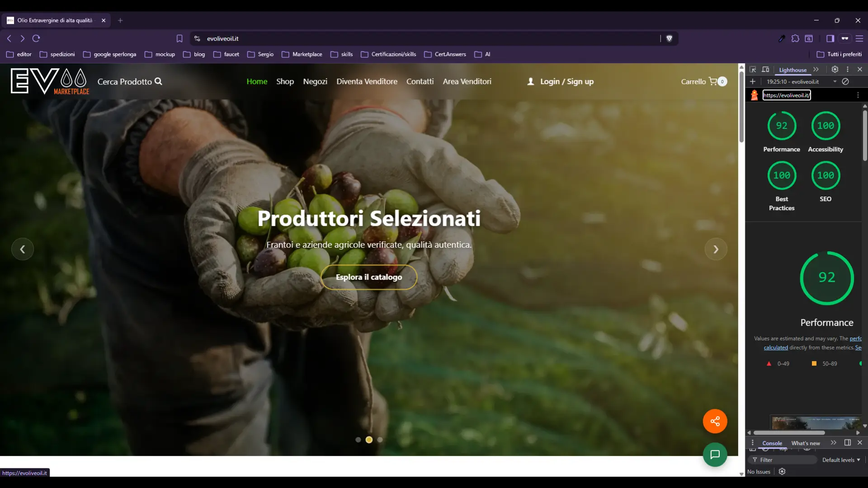Screen dimensions: 868x488
Task: Click the Lighthouse lighthouse logo icon
Action: point(754,95)
